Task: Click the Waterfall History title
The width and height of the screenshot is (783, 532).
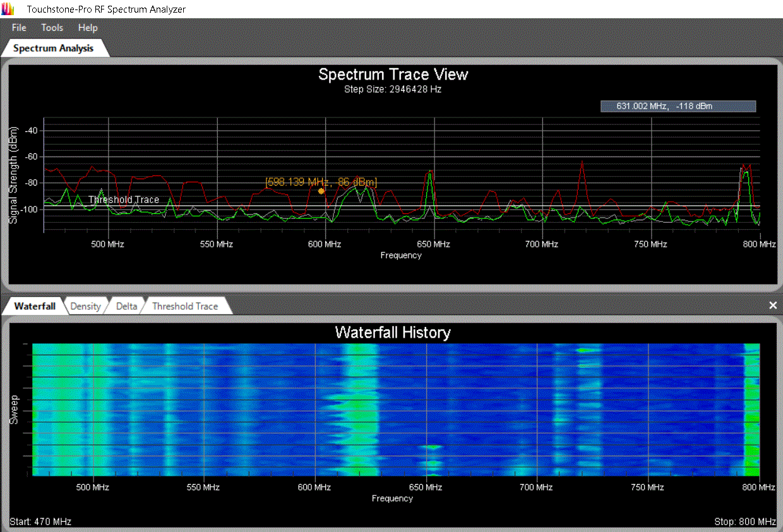Action: 393,332
